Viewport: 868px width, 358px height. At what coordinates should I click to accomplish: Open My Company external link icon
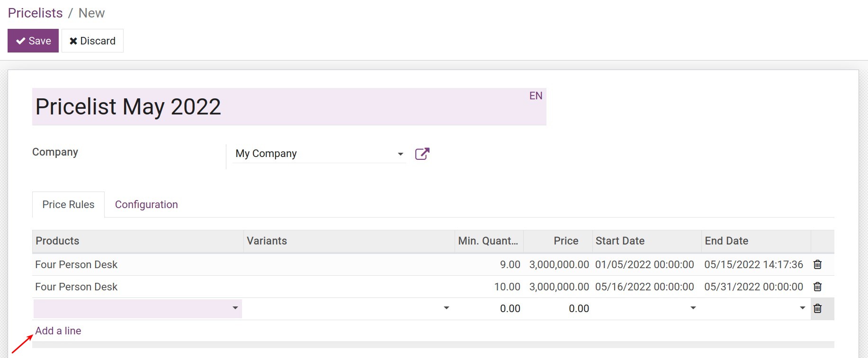point(422,154)
